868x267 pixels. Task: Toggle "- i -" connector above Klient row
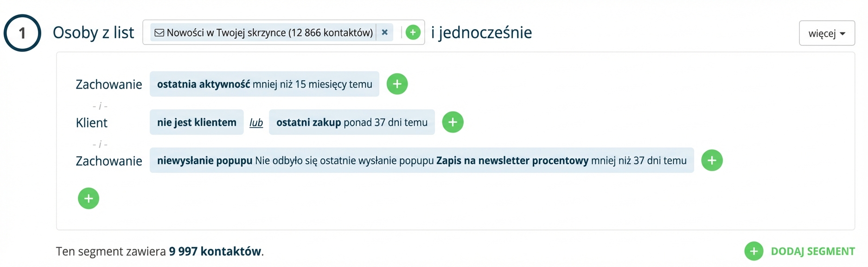tap(100, 106)
